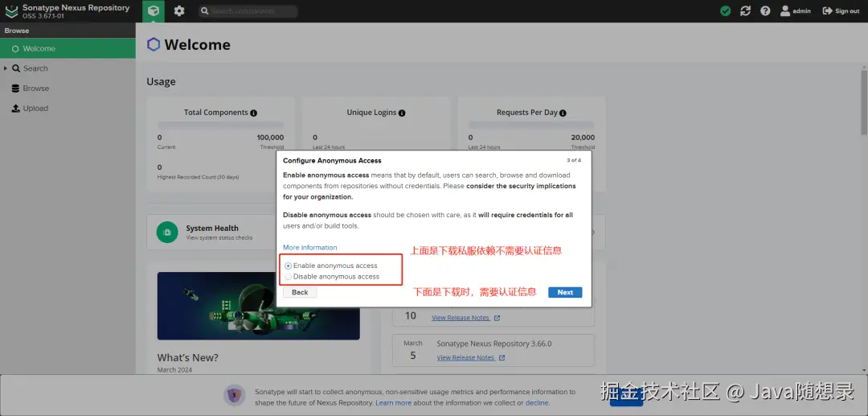Open the More information link
The height and width of the screenshot is (416, 868).
(310, 248)
